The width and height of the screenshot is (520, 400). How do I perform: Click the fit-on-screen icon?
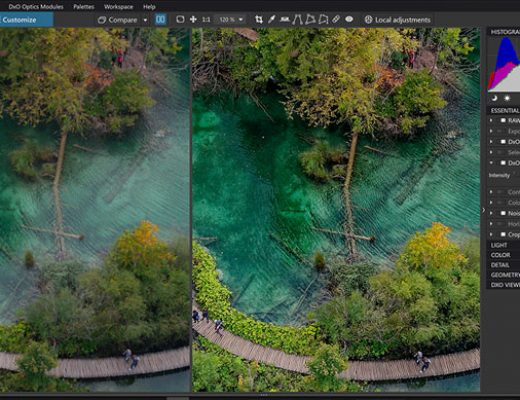(x=180, y=20)
